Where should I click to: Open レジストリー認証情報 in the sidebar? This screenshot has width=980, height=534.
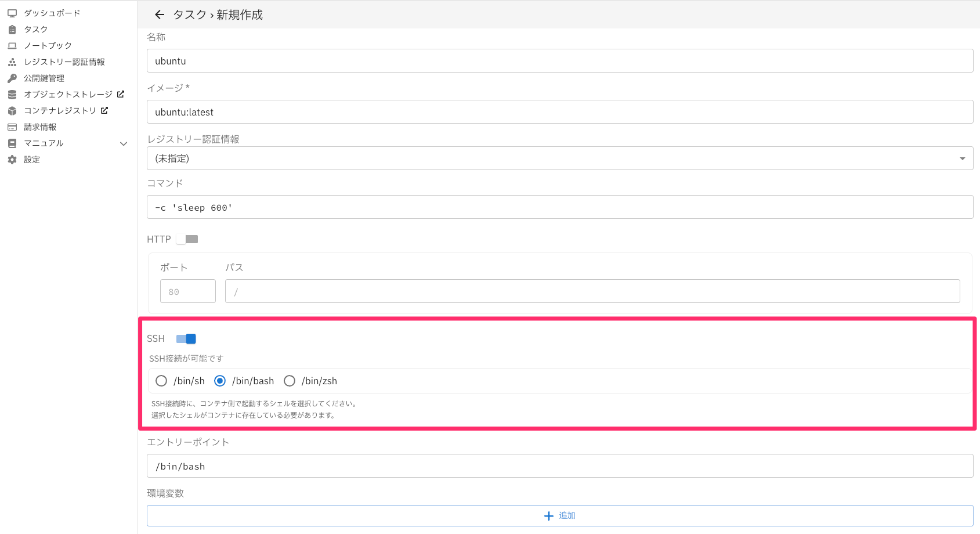(x=64, y=62)
